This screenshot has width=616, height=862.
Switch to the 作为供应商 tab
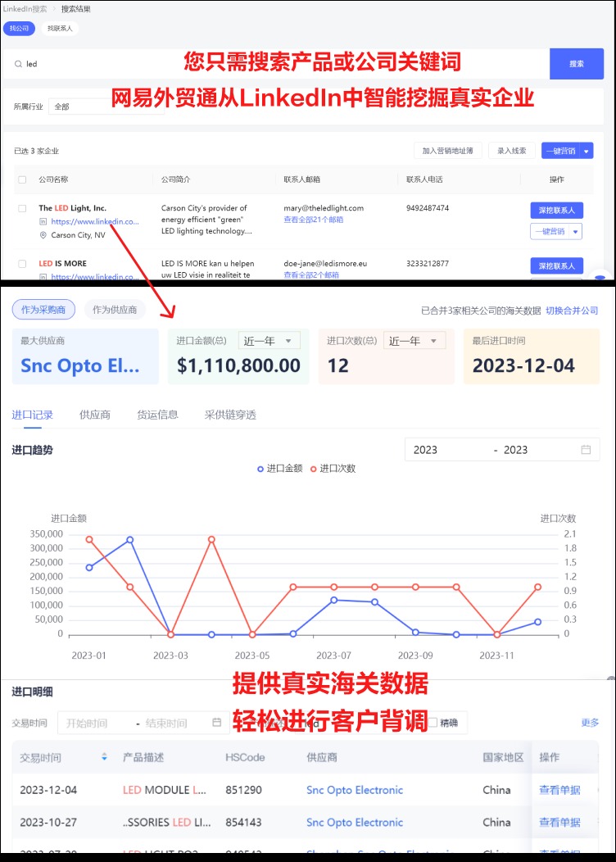[115, 310]
